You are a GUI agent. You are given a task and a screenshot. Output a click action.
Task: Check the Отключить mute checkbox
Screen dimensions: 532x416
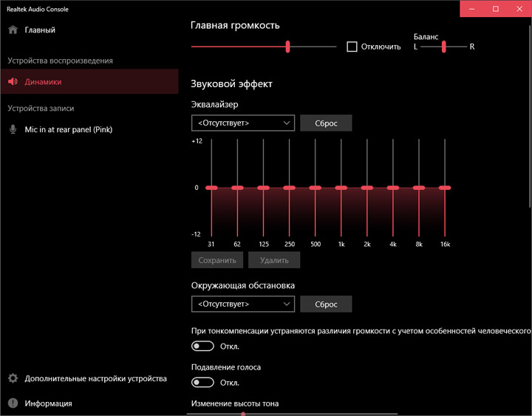(352, 47)
